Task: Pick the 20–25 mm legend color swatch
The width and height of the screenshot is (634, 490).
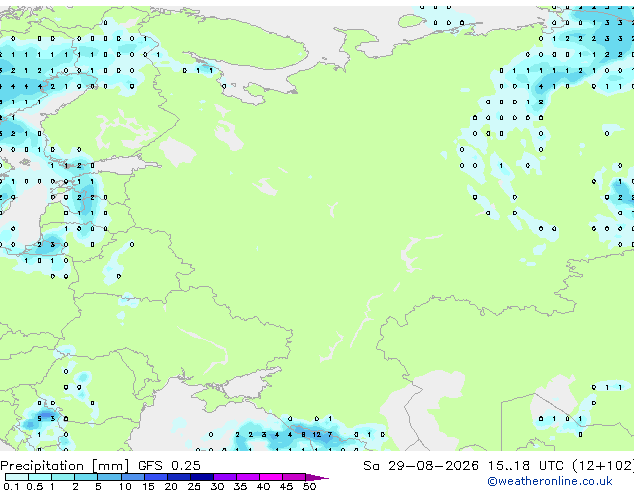Action: [x=178, y=477]
